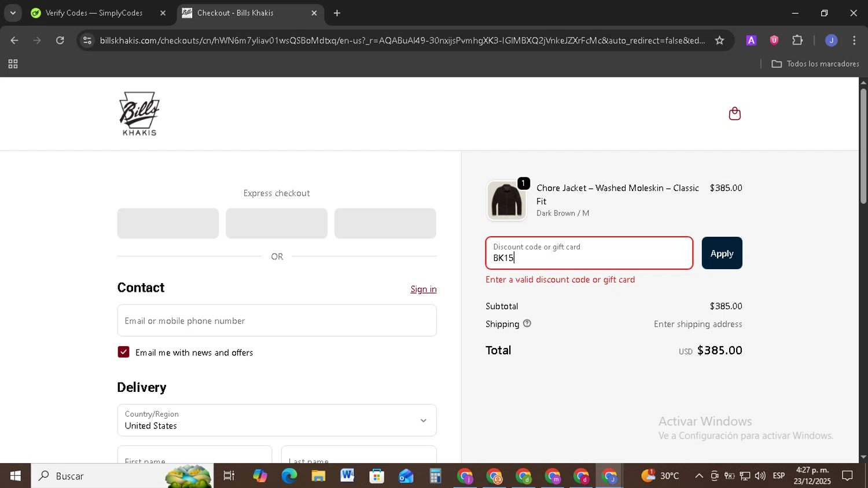
Task: Open the Extensions puzzle menu
Action: pyautogui.click(x=797, y=41)
